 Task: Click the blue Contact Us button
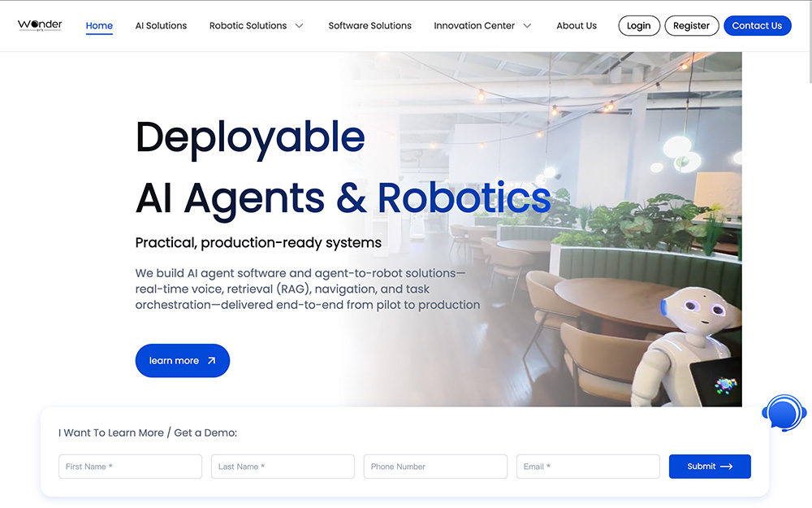coord(757,26)
